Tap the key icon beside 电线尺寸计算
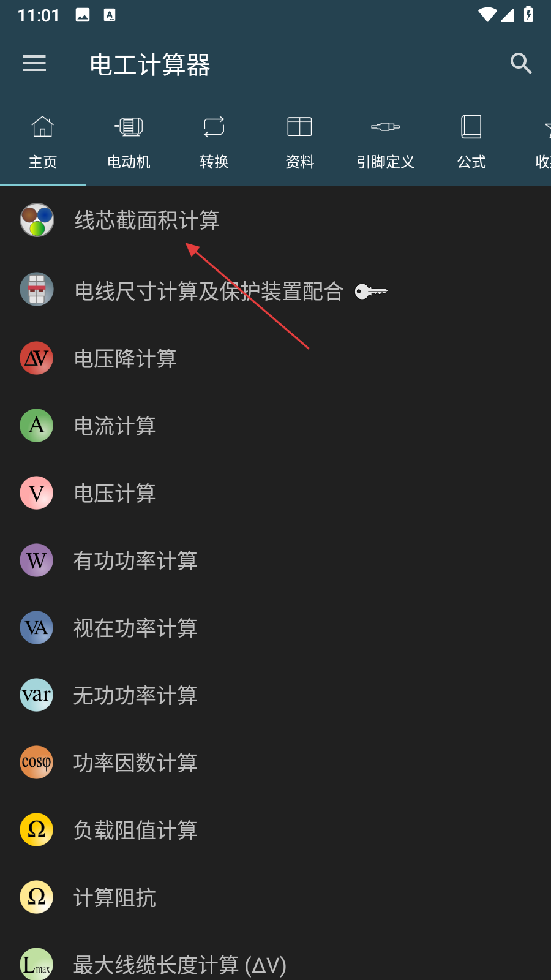Viewport: 551px width, 980px height. pyautogui.click(x=371, y=292)
